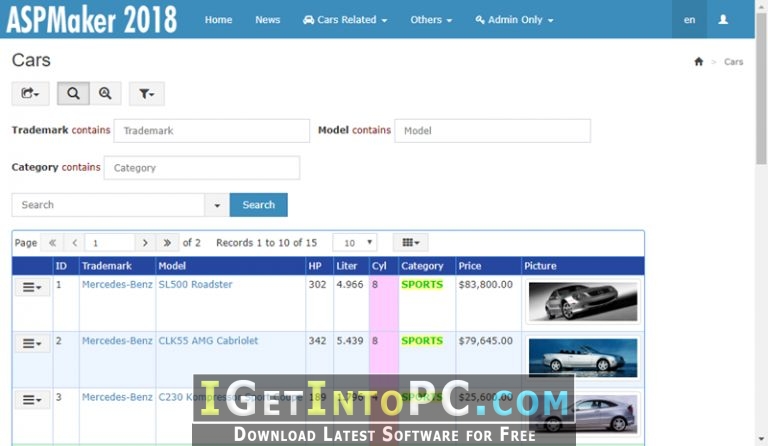Open the filter funnel dropdown

pyautogui.click(x=146, y=93)
